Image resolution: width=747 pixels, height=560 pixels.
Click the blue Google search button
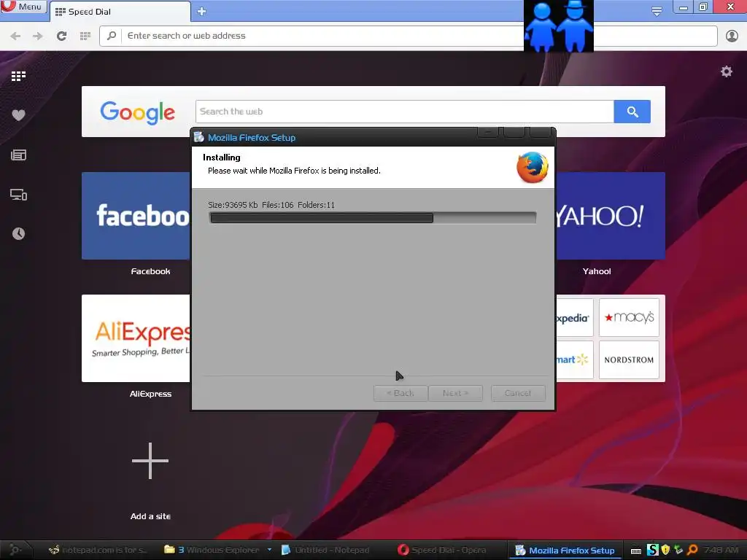click(x=632, y=112)
